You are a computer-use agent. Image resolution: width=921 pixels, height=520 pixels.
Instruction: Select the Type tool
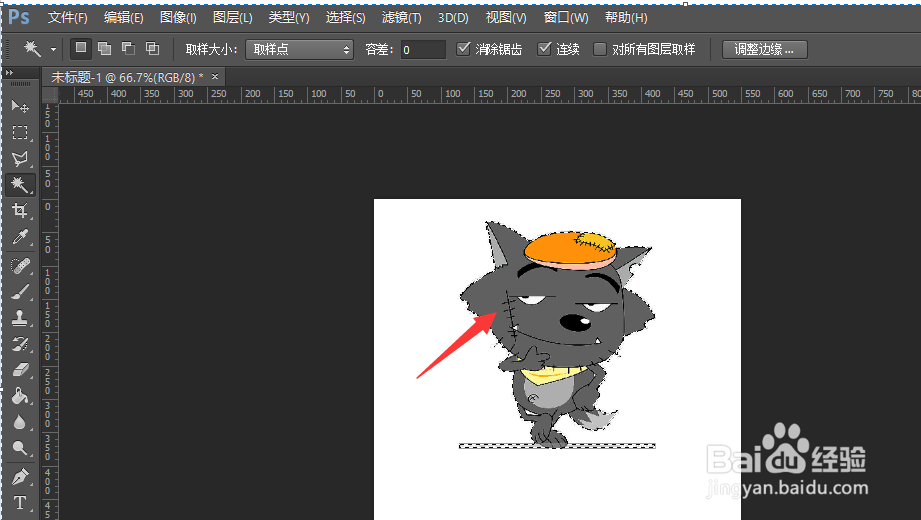pyautogui.click(x=20, y=503)
